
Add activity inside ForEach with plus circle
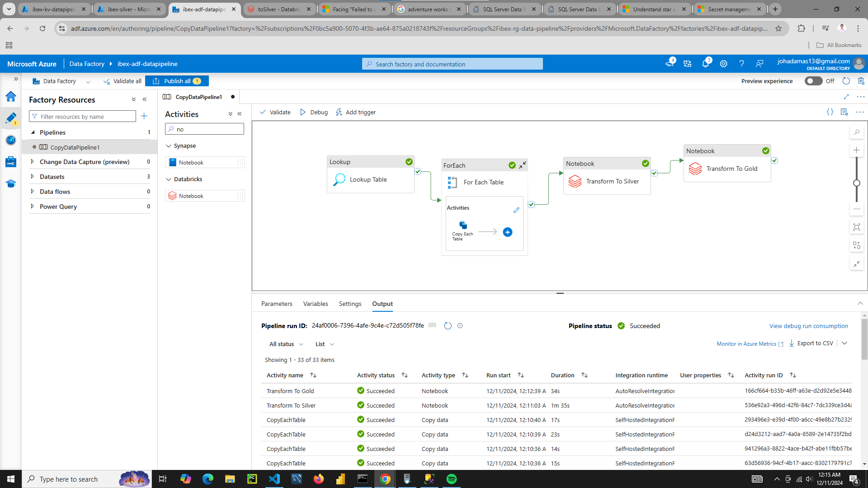[x=508, y=232]
